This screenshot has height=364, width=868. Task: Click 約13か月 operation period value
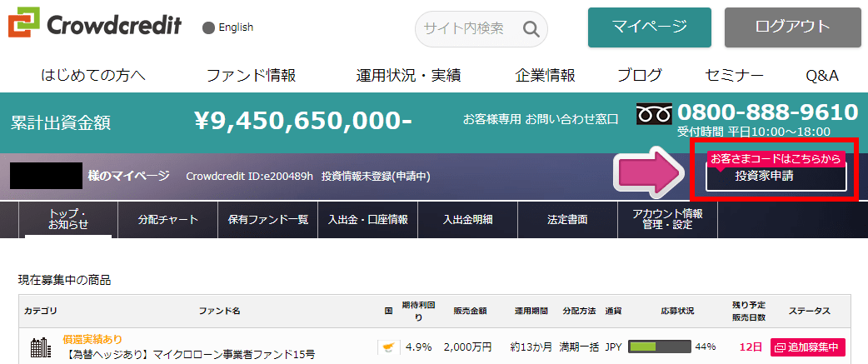coord(531,347)
